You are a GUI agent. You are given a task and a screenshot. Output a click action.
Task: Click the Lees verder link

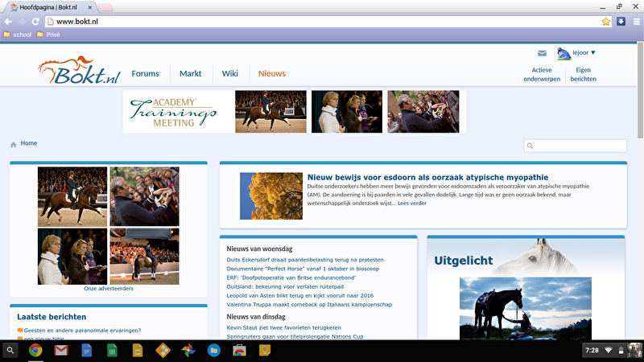(x=412, y=204)
